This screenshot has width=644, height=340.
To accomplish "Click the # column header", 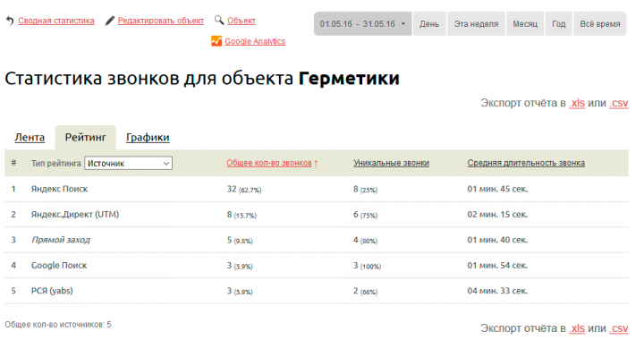I will tap(13, 163).
